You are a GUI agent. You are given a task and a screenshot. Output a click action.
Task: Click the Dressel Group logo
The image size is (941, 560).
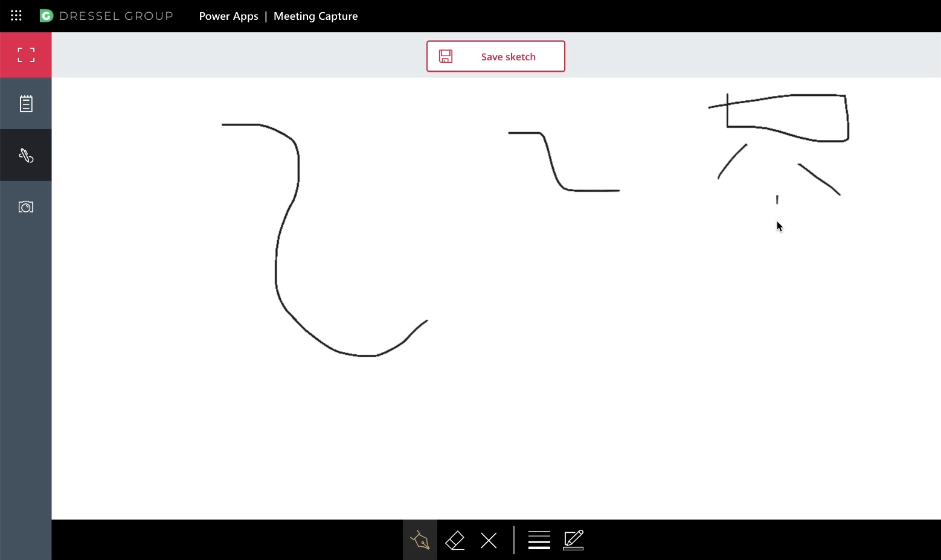[106, 16]
